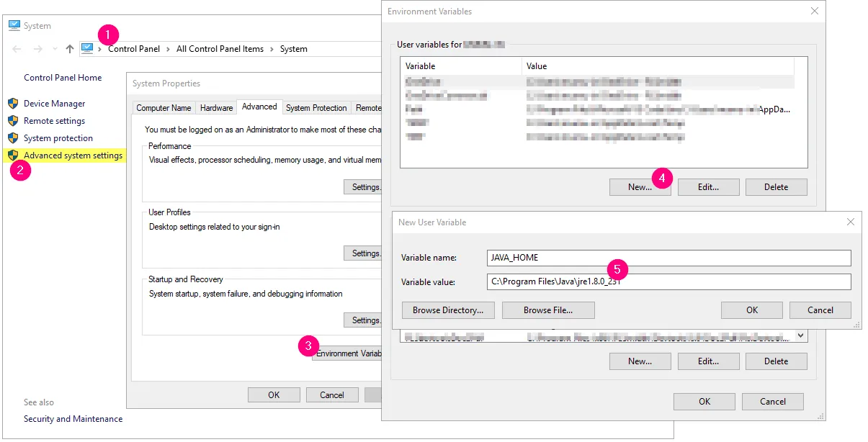Click OK in Environment Variables dialog
The width and height of the screenshot is (868, 442).
[704, 402]
